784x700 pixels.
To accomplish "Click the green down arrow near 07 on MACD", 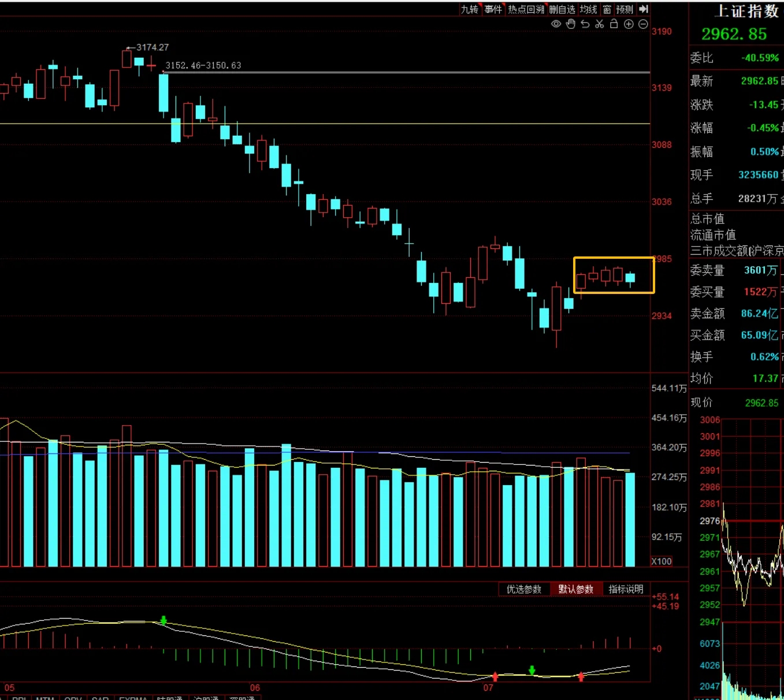I will tap(532, 670).
